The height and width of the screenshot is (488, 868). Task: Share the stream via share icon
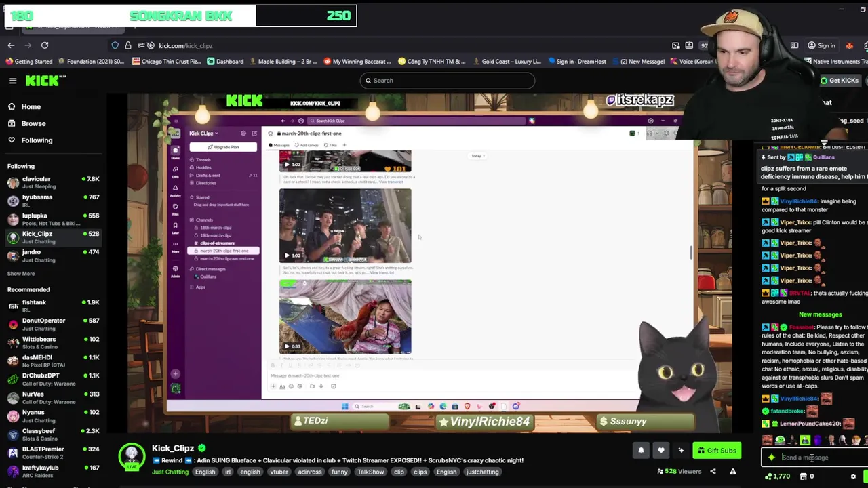[x=713, y=472]
